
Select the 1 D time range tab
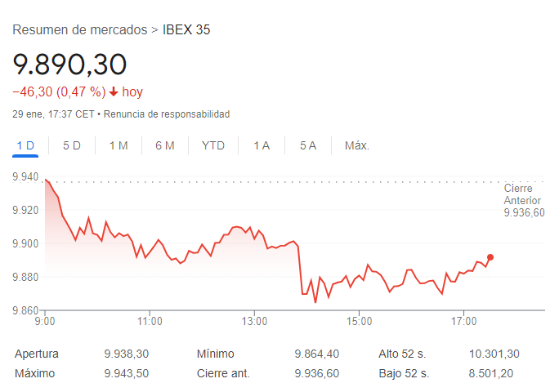point(25,145)
